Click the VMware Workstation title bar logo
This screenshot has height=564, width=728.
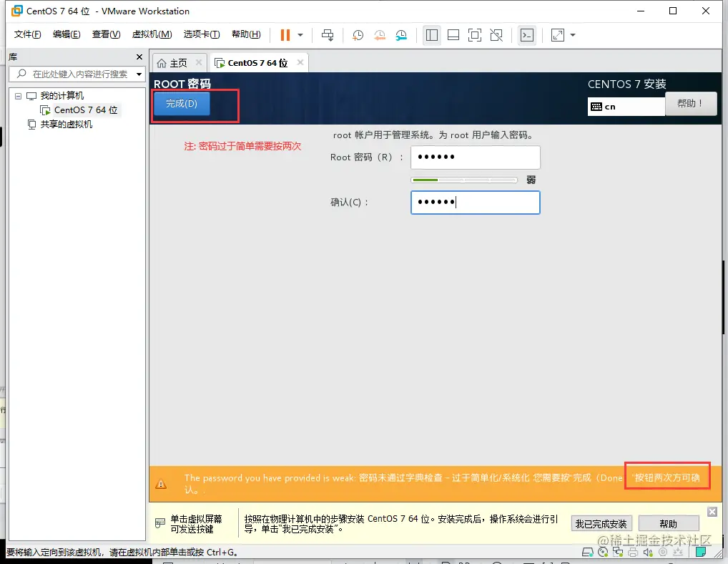(16, 11)
